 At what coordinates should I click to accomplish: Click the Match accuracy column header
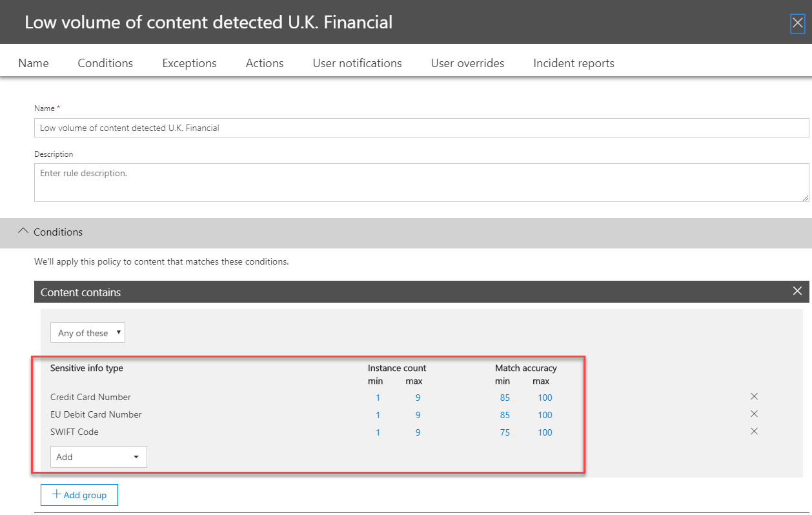(526, 368)
